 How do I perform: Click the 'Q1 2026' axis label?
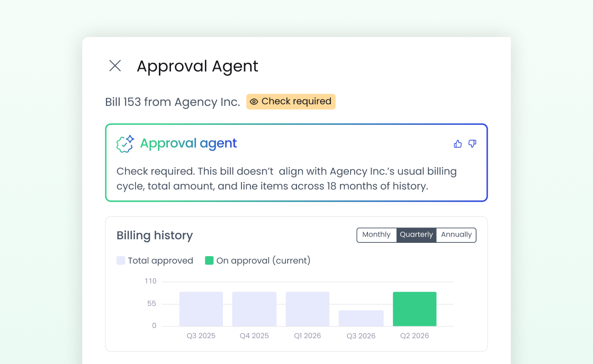point(308,335)
